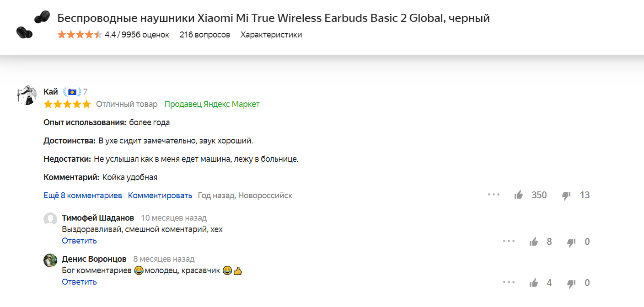Open Кай's profile avatar
644x307 pixels.
[x=27, y=95]
